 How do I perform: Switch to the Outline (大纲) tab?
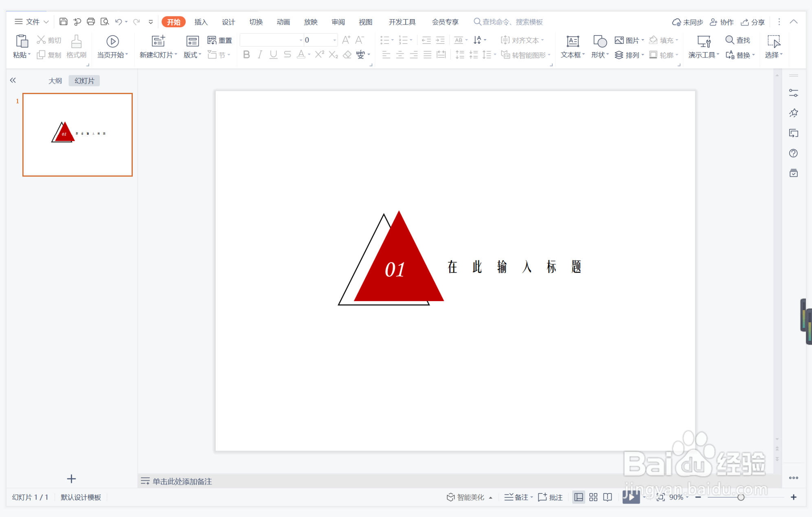tap(55, 81)
